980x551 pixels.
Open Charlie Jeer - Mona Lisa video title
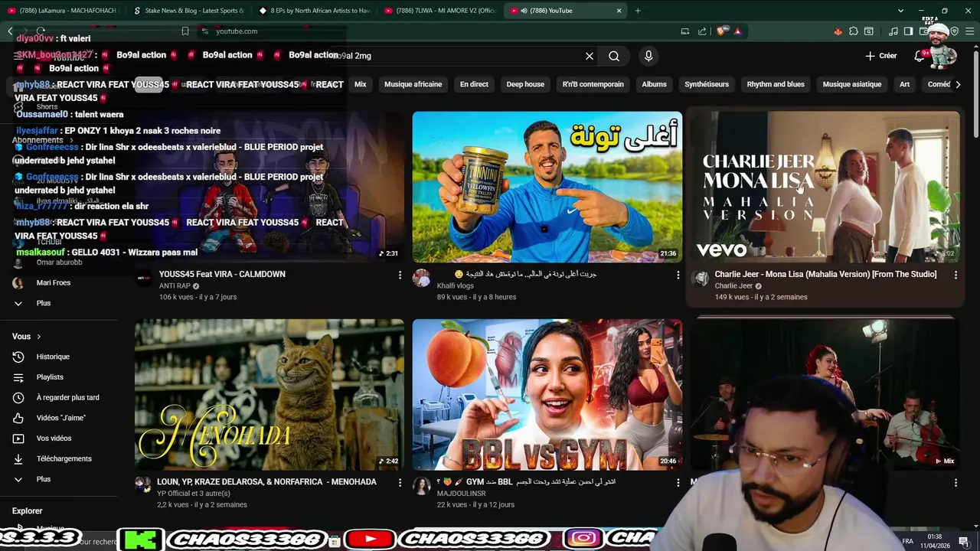[x=825, y=274]
